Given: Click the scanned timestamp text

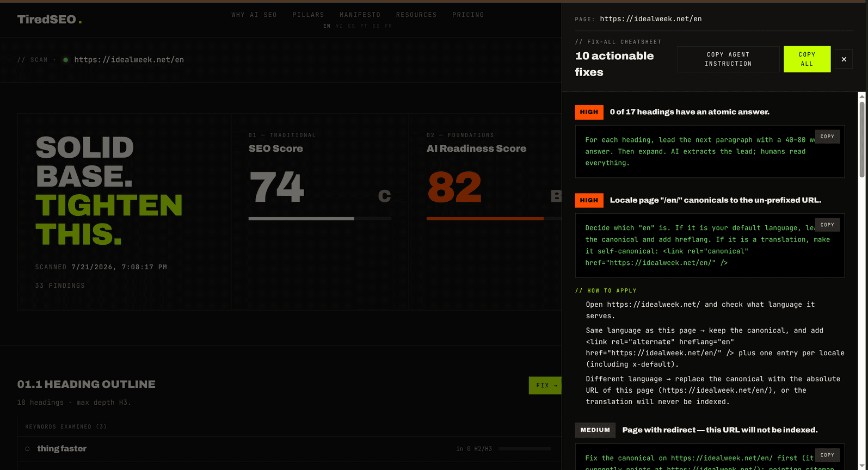Looking at the screenshot, I should (x=119, y=267).
